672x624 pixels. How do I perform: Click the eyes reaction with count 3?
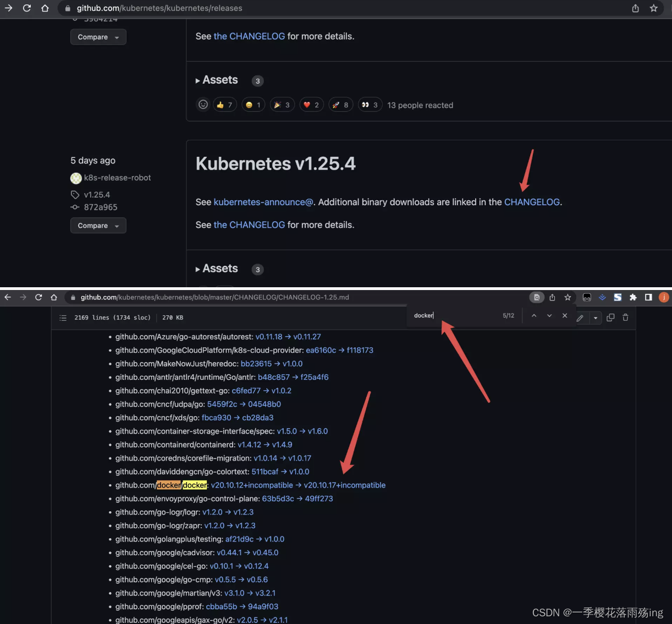pyautogui.click(x=370, y=105)
